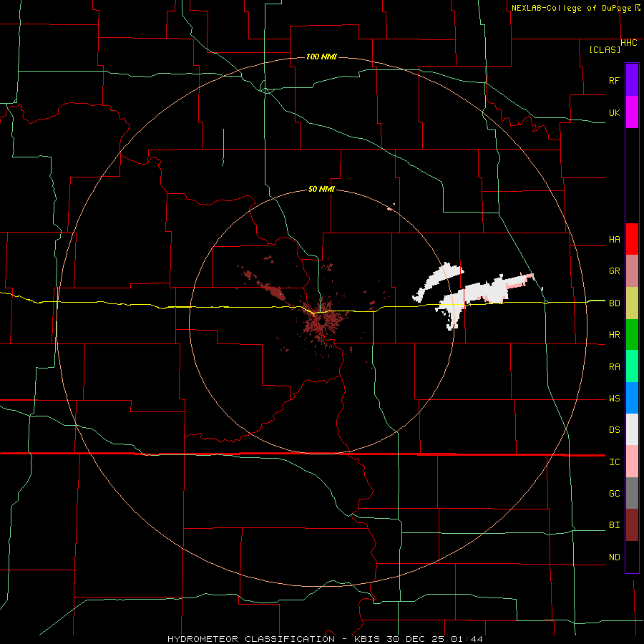Click the 50 NMI range ring label
644x644 pixels.
[321, 189]
